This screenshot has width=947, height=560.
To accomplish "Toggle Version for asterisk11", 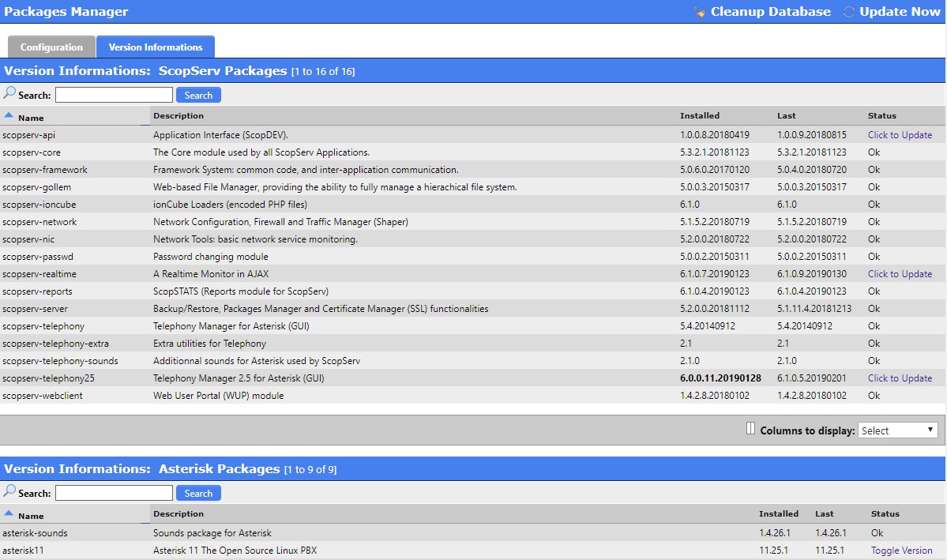I will [901, 551].
